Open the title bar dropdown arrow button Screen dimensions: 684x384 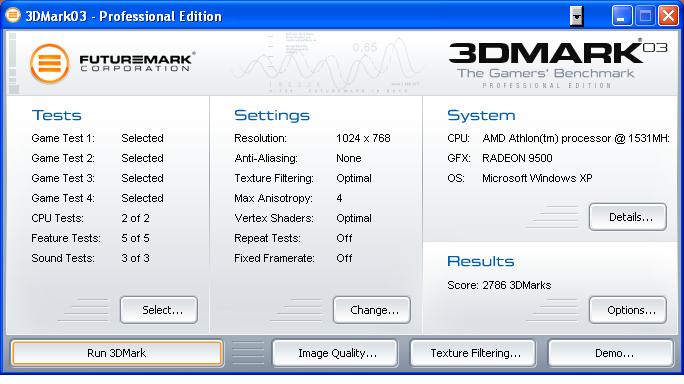(577, 17)
